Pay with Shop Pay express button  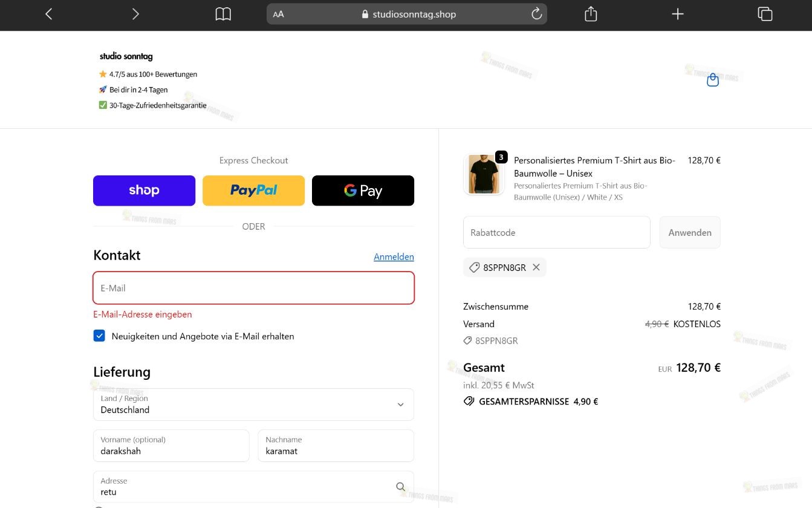coord(144,190)
